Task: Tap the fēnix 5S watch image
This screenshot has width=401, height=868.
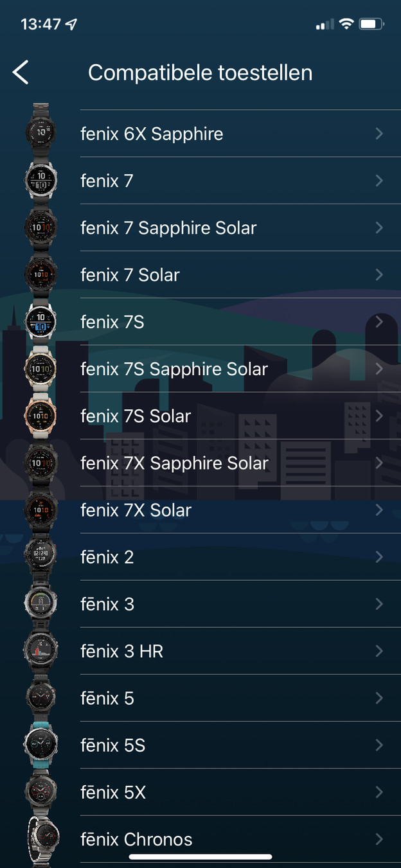Action: point(40,745)
